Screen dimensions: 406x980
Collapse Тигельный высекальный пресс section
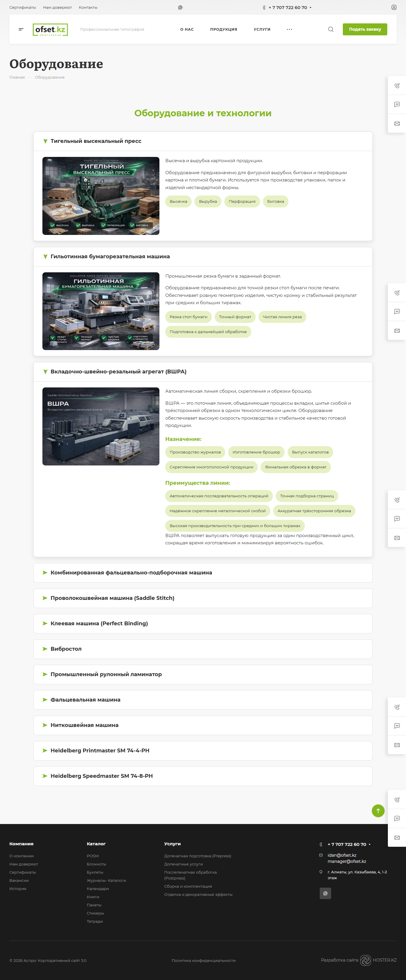click(x=203, y=141)
